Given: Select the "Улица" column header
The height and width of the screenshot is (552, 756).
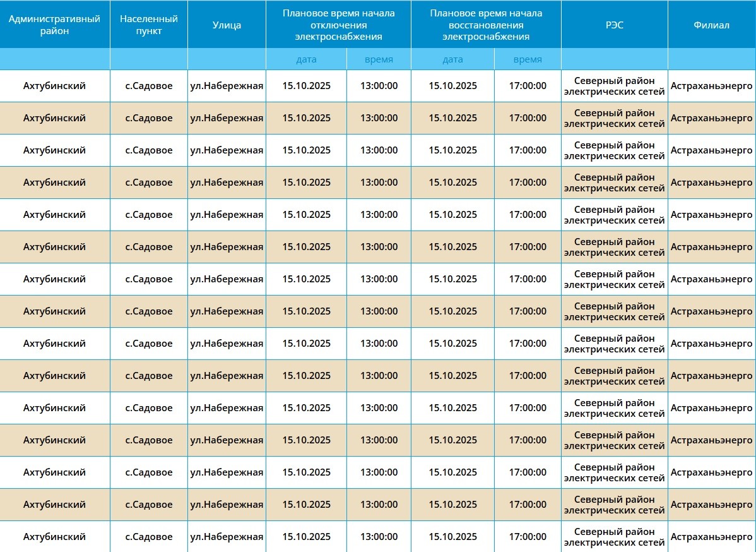Looking at the screenshot, I should click(x=227, y=25).
